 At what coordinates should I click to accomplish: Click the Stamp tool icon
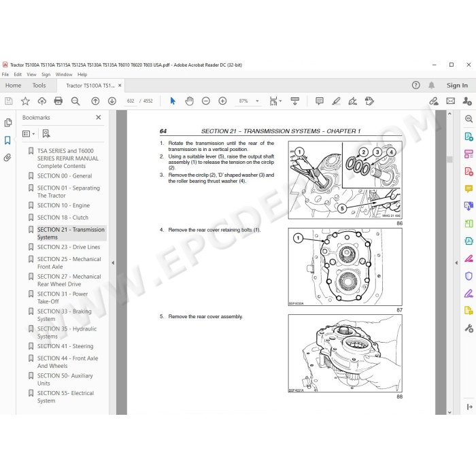tap(369, 101)
